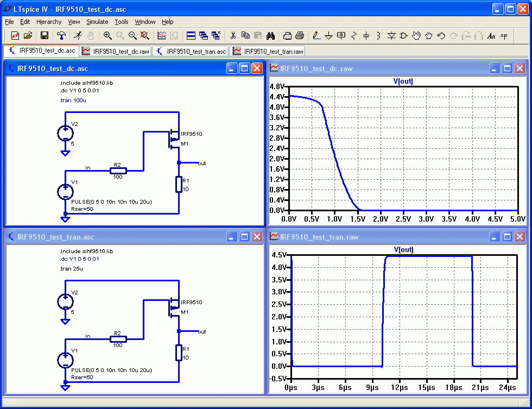
Task: Open the Tools menu
Action: [121, 22]
